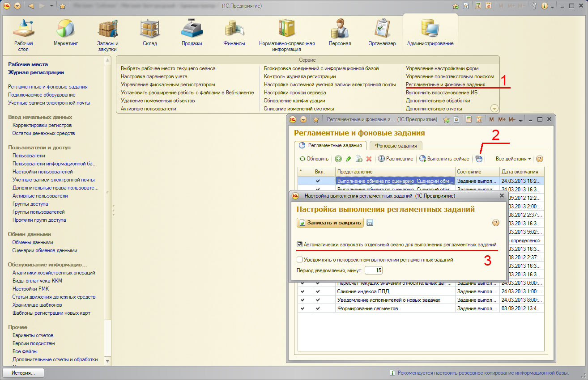Open scheduled jobs settings gear icon

(x=479, y=159)
